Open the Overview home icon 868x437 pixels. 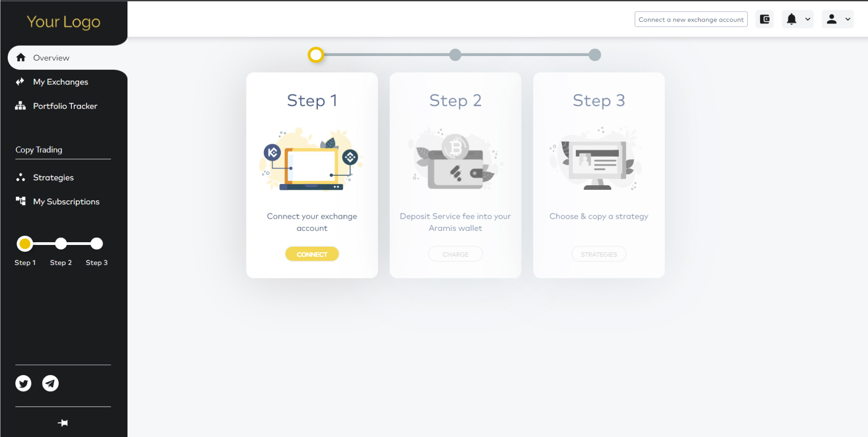click(21, 57)
